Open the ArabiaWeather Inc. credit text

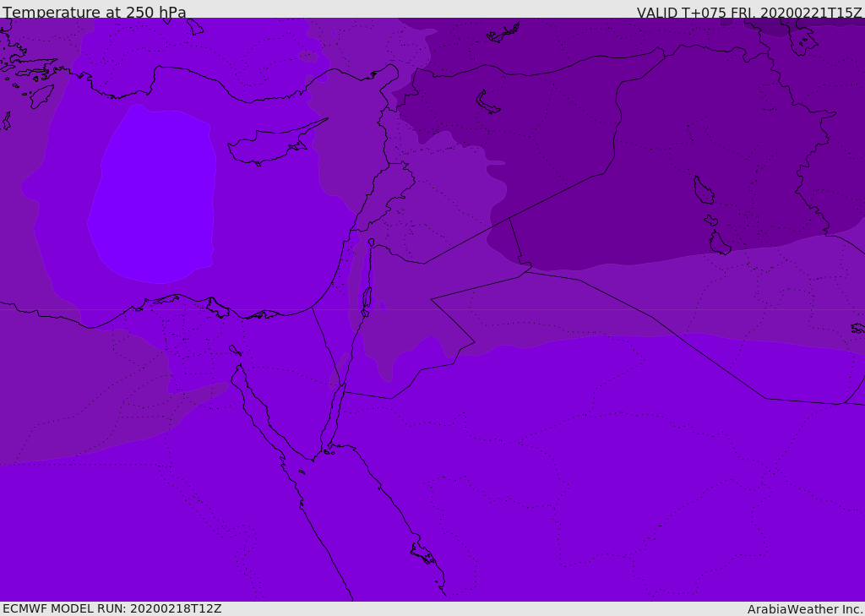click(805, 608)
